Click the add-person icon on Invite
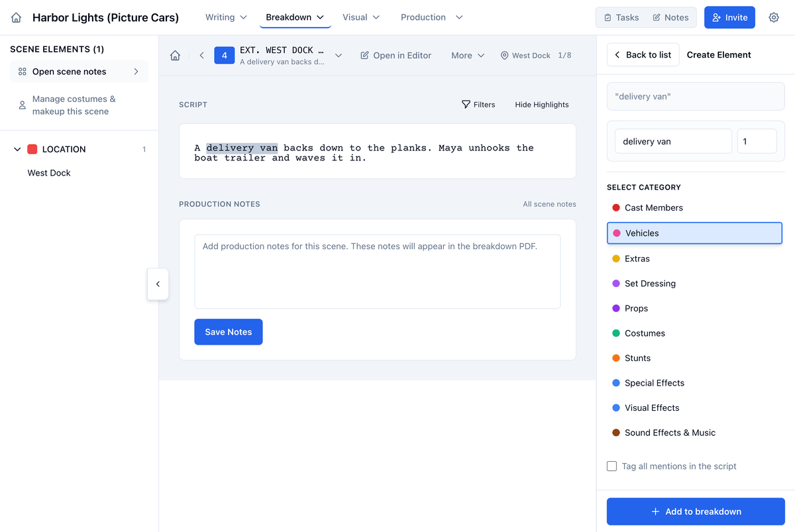Screen dimensions: 795x532 coord(717,18)
